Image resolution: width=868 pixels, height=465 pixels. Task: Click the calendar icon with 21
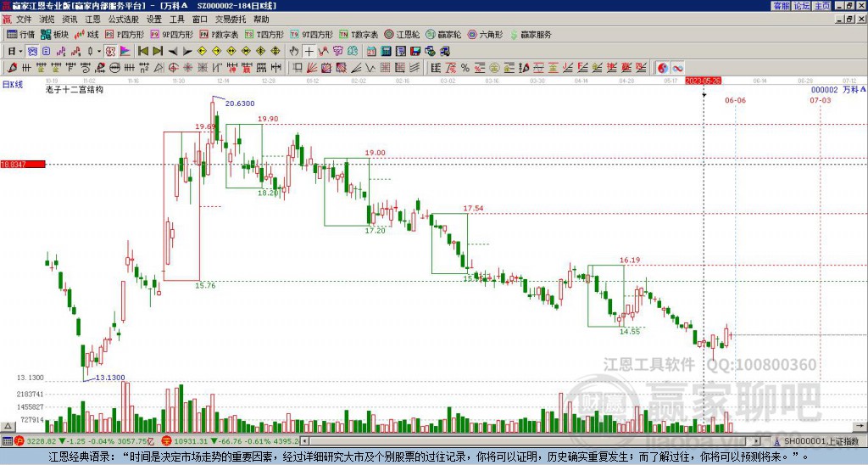[x=371, y=52]
